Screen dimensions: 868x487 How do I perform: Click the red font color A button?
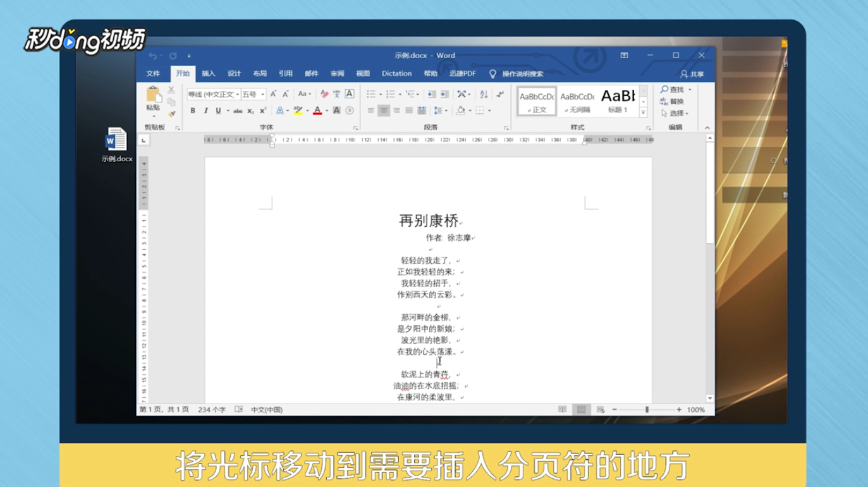pos(317,111)
